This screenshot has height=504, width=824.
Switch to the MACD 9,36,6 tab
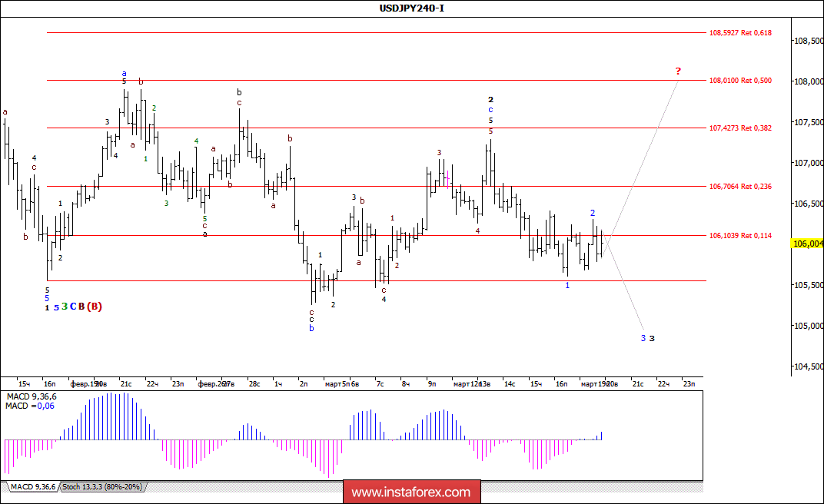click(x=32, y=487)
